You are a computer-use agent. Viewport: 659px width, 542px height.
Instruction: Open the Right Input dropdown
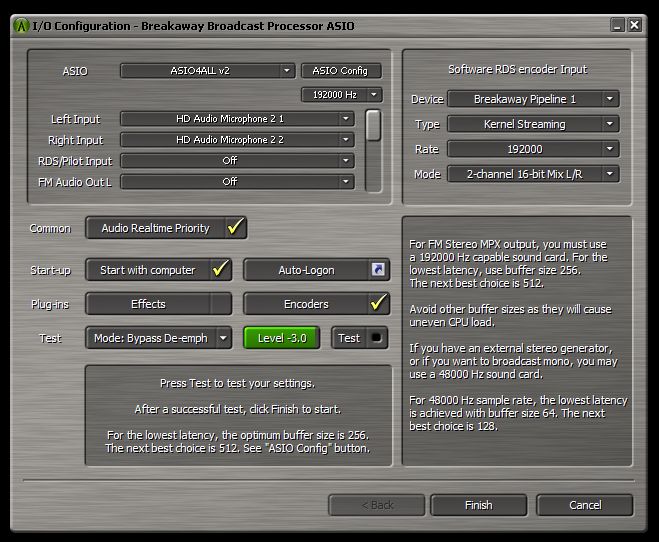click(x=237, y=139)
